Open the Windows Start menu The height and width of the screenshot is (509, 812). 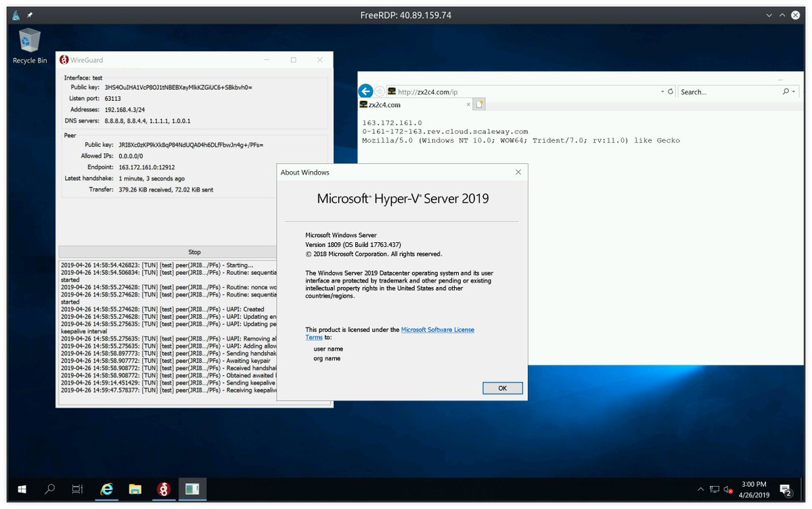(x=22, y=489)
